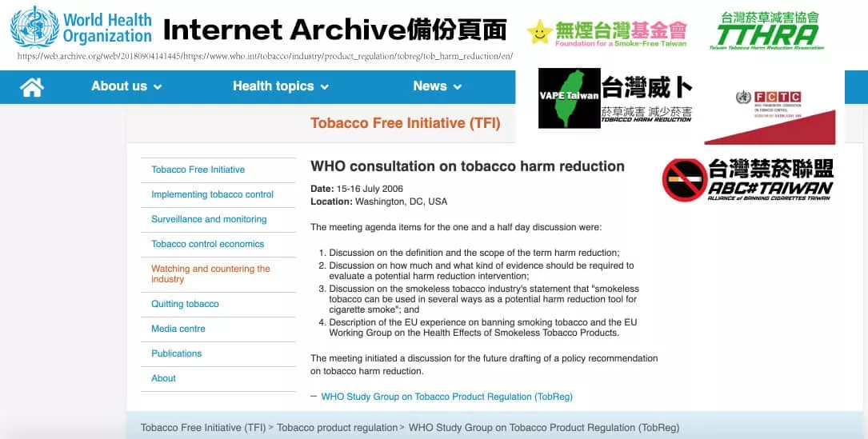
Task: Click the home icon in navigation bar
Action: [x=31, y=87]
